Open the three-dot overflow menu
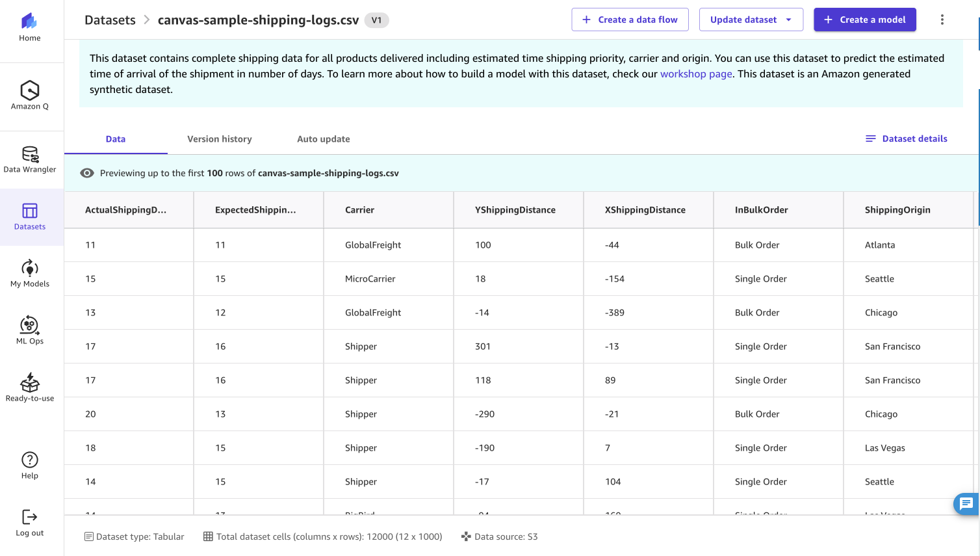Image resolution: width=980 pixels, height=556 pixels. 942,20
